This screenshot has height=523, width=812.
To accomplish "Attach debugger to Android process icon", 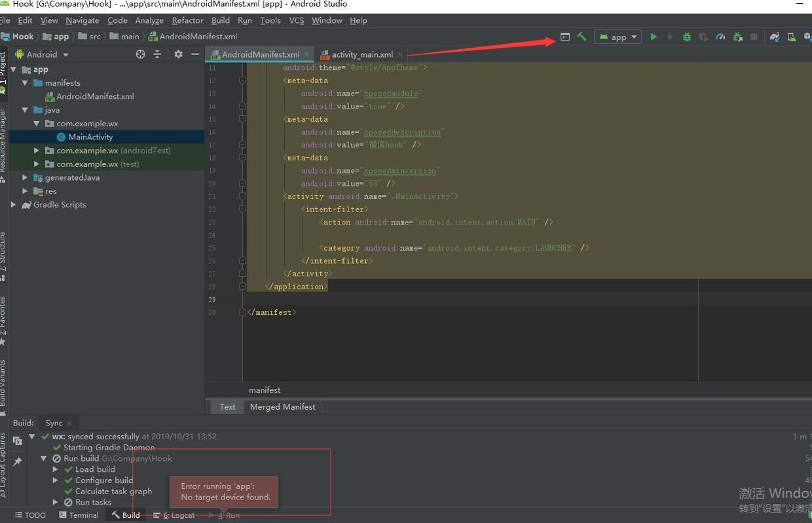I will tap(737, 37).
